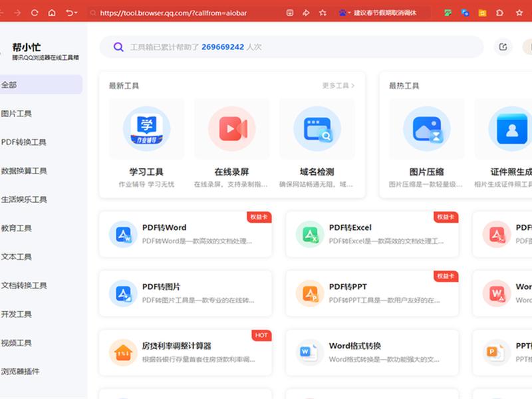Open the 房贷利率调整计算器 house icon

(x=123, y=352)
